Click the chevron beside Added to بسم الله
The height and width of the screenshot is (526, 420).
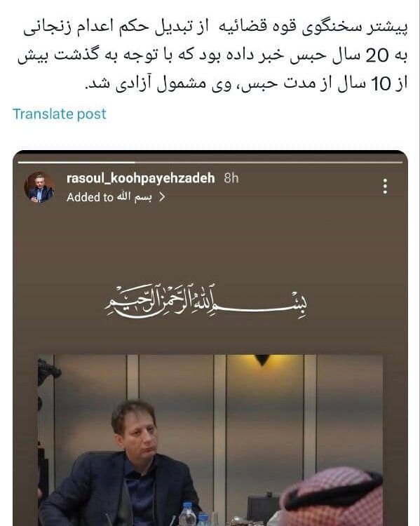point(162,197)
